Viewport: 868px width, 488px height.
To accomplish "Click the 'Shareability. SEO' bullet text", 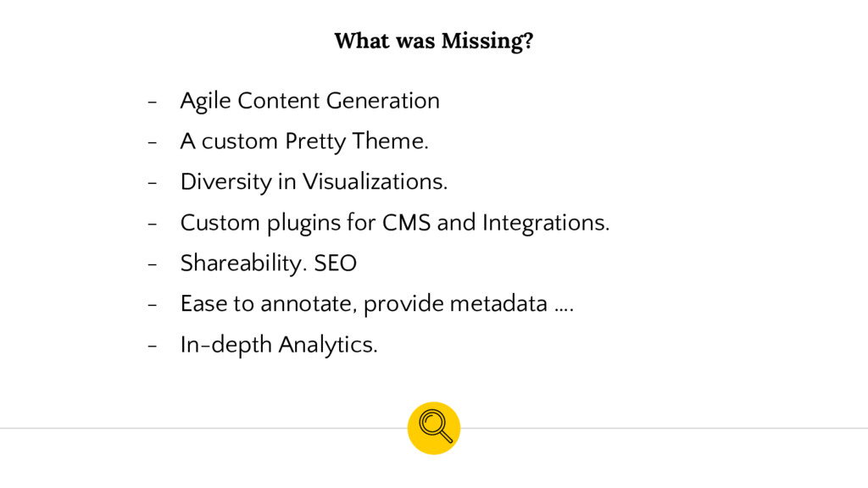I will (x=269, y=263).
